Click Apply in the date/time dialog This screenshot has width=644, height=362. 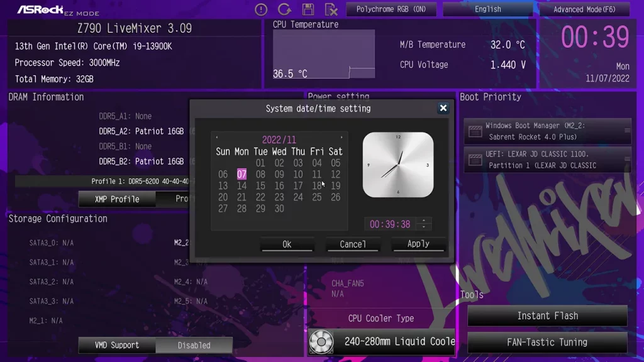tap(418, 244)
